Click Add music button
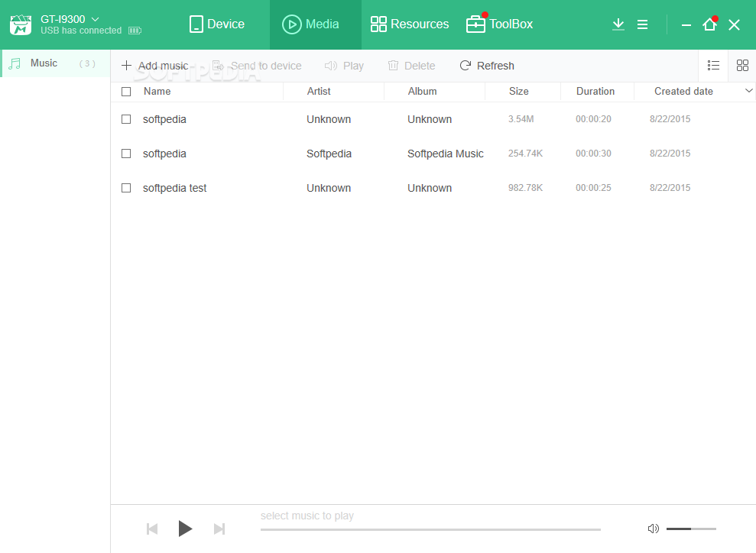The image size is (756, 553). click(154, 66)
